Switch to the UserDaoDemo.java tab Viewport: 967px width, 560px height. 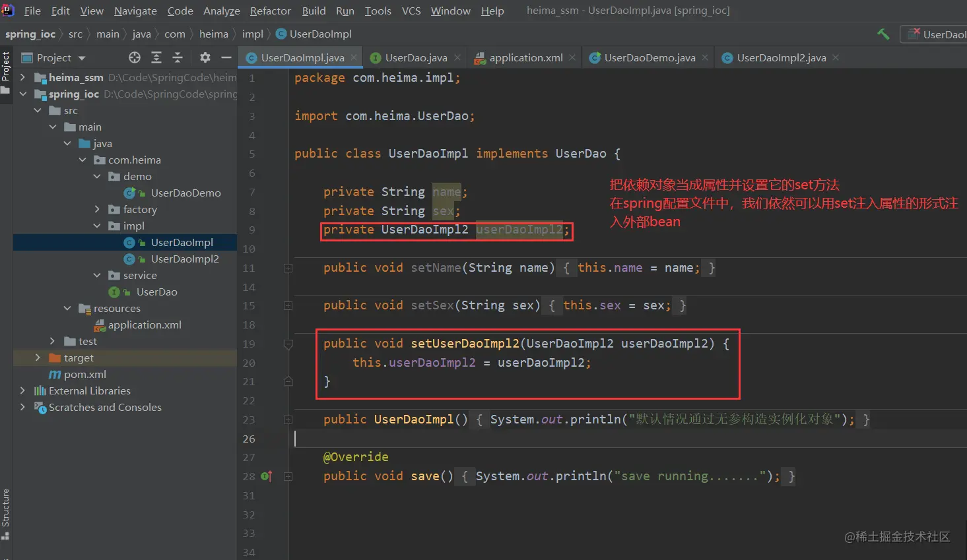[650, 57]
